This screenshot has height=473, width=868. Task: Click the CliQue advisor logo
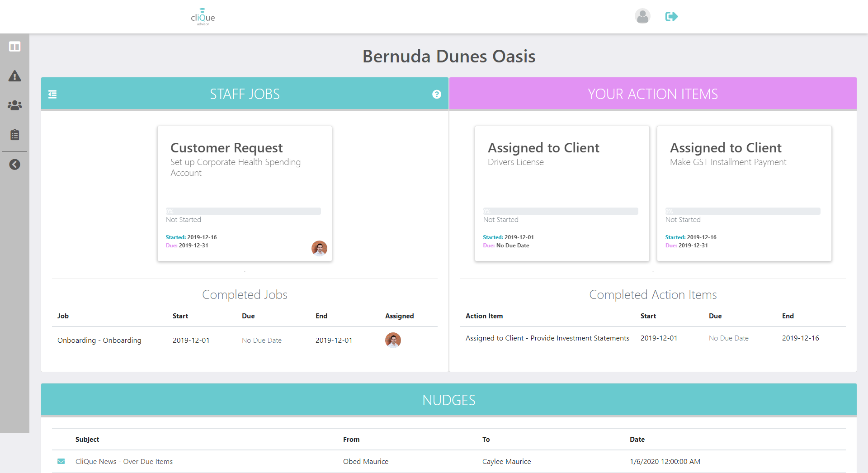pyautogui.click(x=203, y=16)
